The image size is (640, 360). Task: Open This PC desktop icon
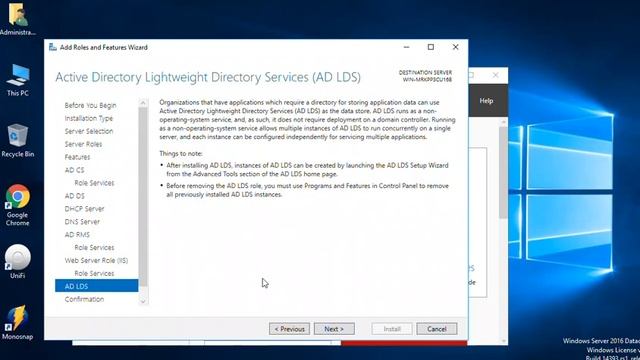18,80
